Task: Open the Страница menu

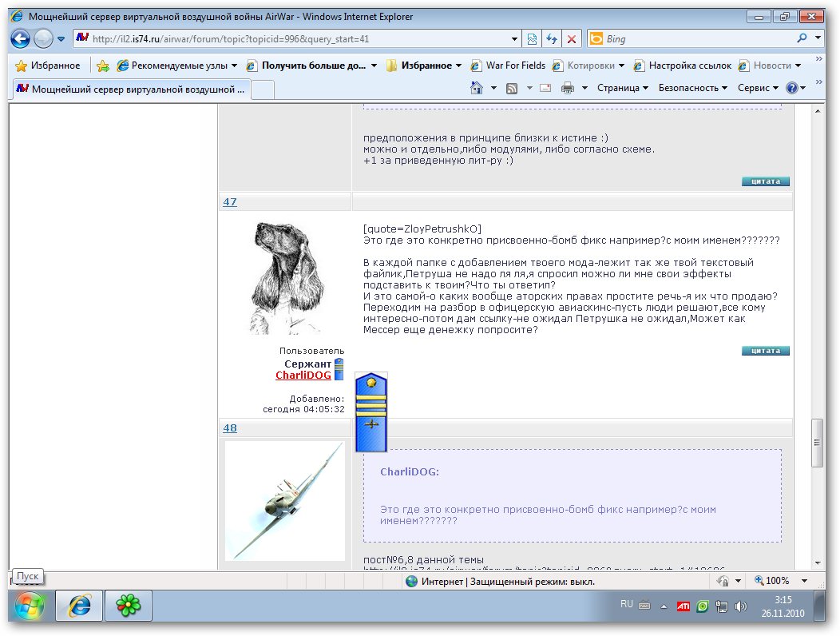Action: coord(623,88)
